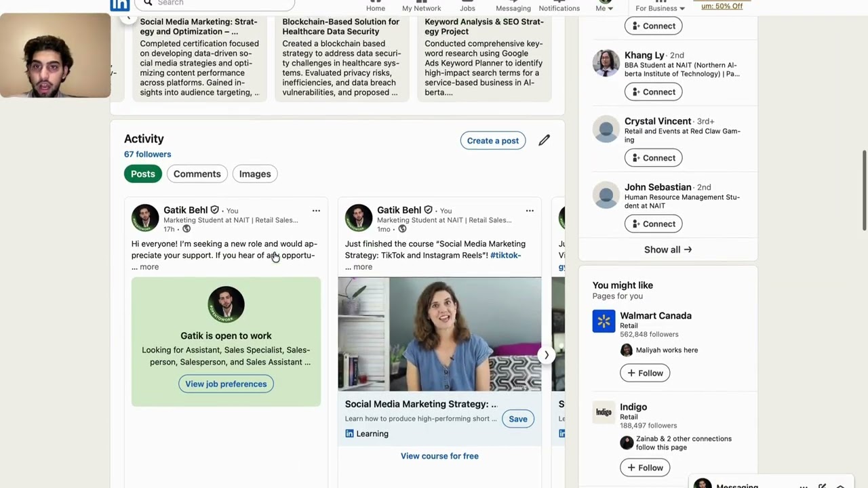This screenshot has height=488, width=868.
Task: Select the Comments filter tab
Action: 197,174
